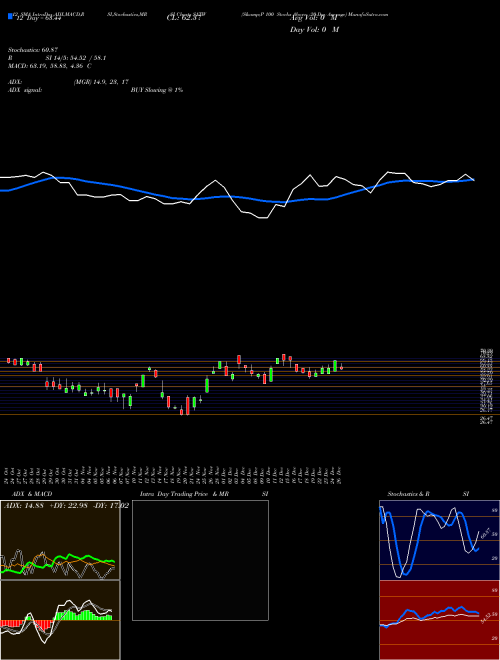Open the MACD histogram chart panel
The height and width of the screenshot is (660, 500).
click(x=60, y=620)
